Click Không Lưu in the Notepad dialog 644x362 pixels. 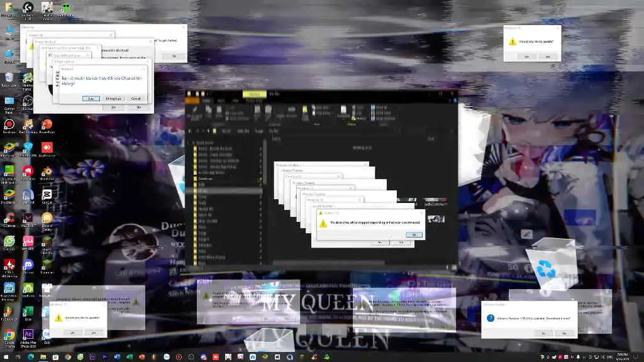click(113, 99)
